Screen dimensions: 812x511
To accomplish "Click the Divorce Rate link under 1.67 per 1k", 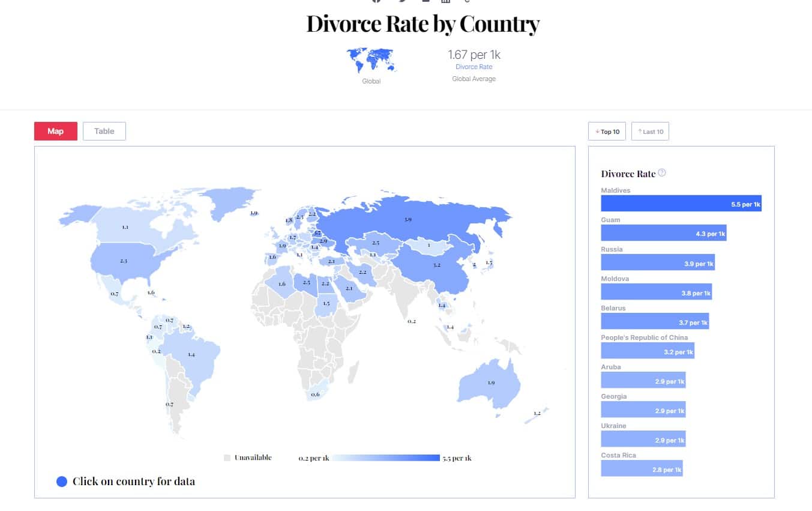I will click(474, 67).
